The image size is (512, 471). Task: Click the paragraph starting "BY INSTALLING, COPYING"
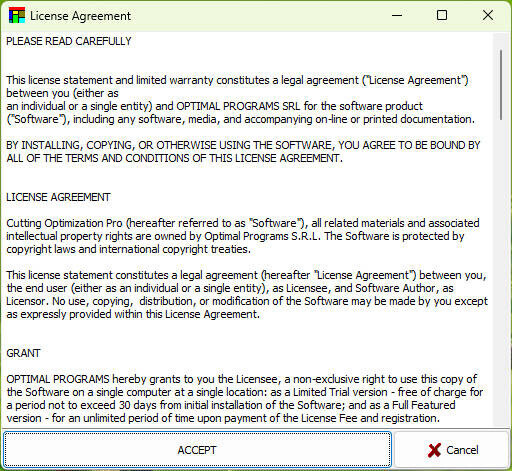pos(243,151)
